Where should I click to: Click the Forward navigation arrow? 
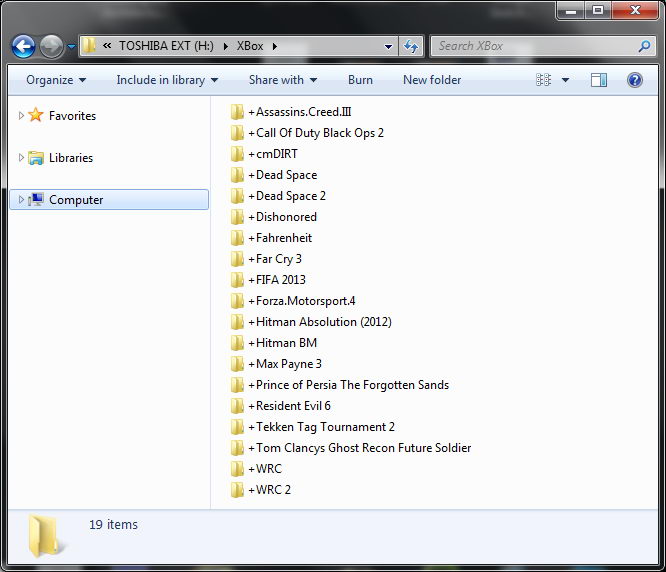51,46
